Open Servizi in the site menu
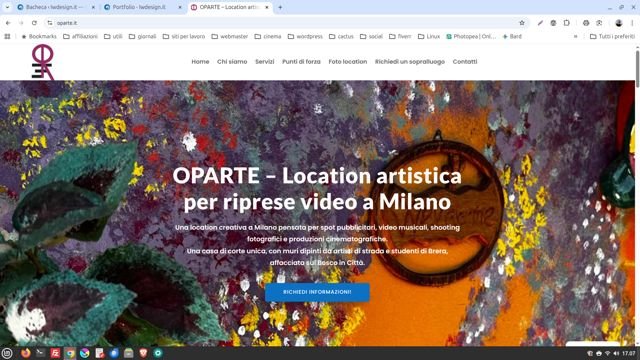Image resolution: width=640 pixels, height=360 pixels. pos(264,62)
